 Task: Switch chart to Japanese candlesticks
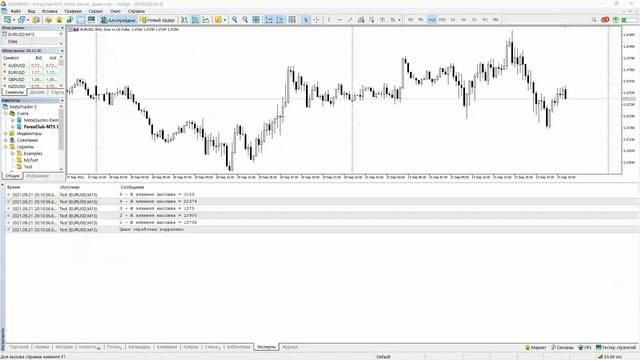(196, 20)
